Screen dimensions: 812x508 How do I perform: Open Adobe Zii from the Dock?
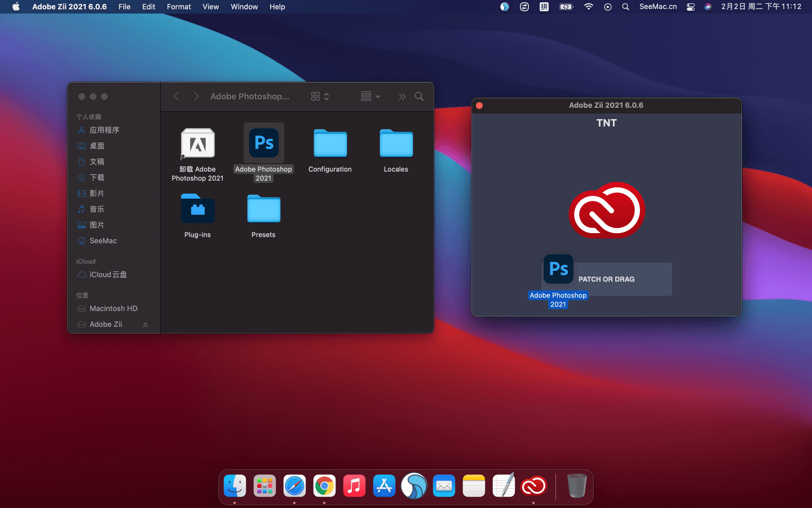(x=533, y=486)
